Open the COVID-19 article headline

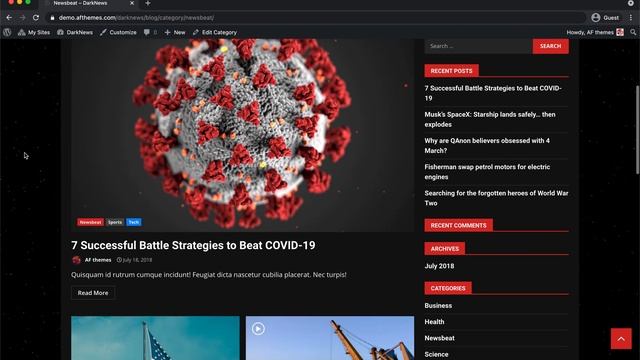tap(193, 245)
